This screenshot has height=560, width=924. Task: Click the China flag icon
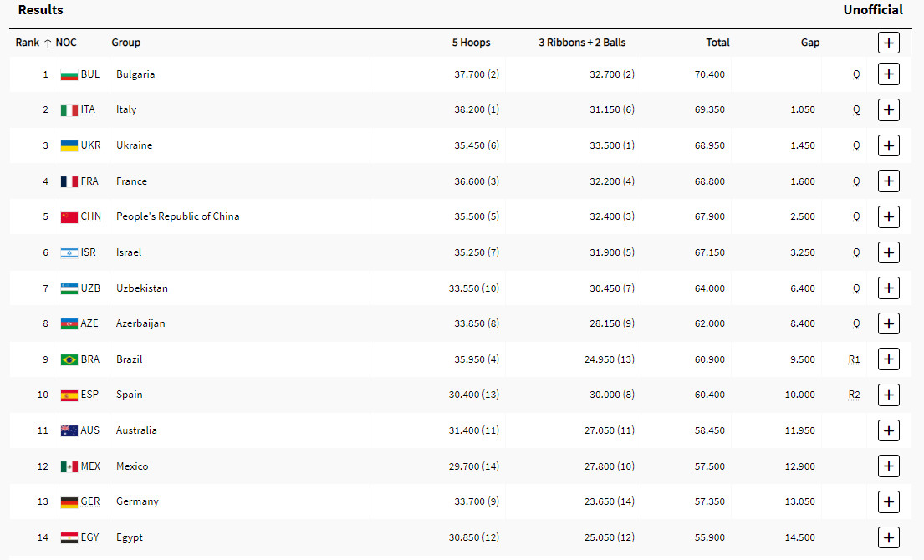coord(69,217)
